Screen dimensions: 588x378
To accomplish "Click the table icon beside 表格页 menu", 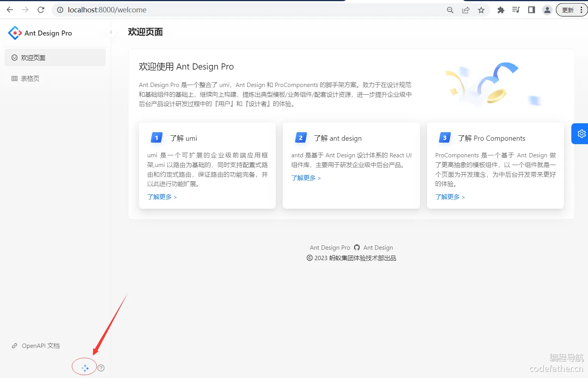I will [x=14, y=78].
